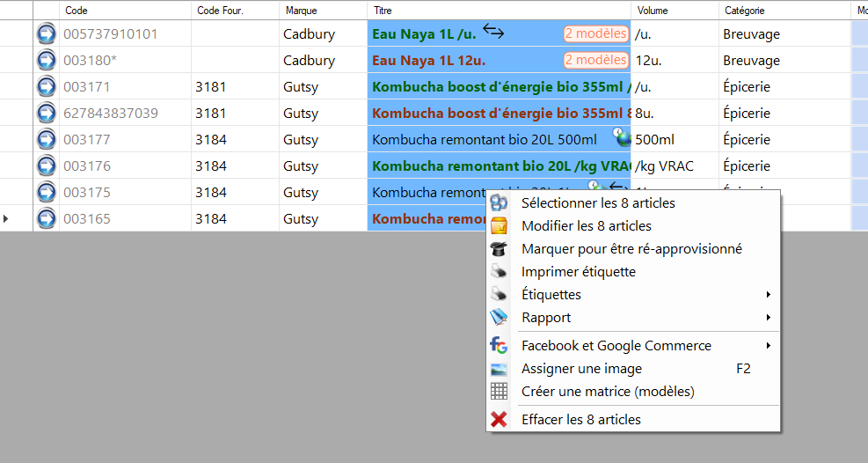868x463 pixels.
Task: Sort by the Volume column header
Action: [x=675, y=10]
